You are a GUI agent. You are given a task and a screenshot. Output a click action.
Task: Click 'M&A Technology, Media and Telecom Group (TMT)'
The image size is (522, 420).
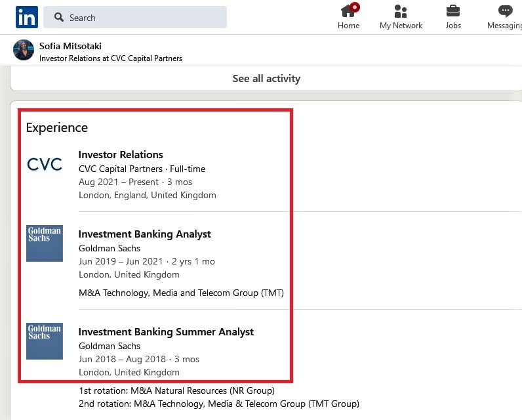pos(181,293)
